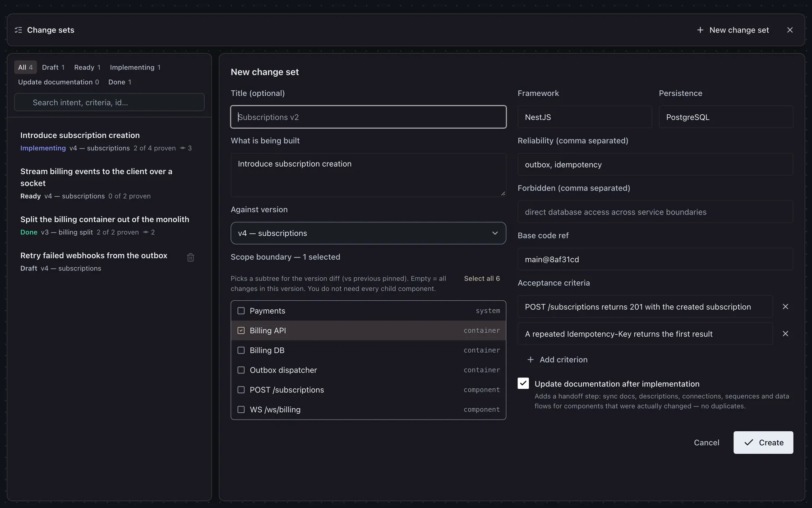Open Split the billing container change set
The width and height of the screenshot is (812, 508).
click(109, 225)
